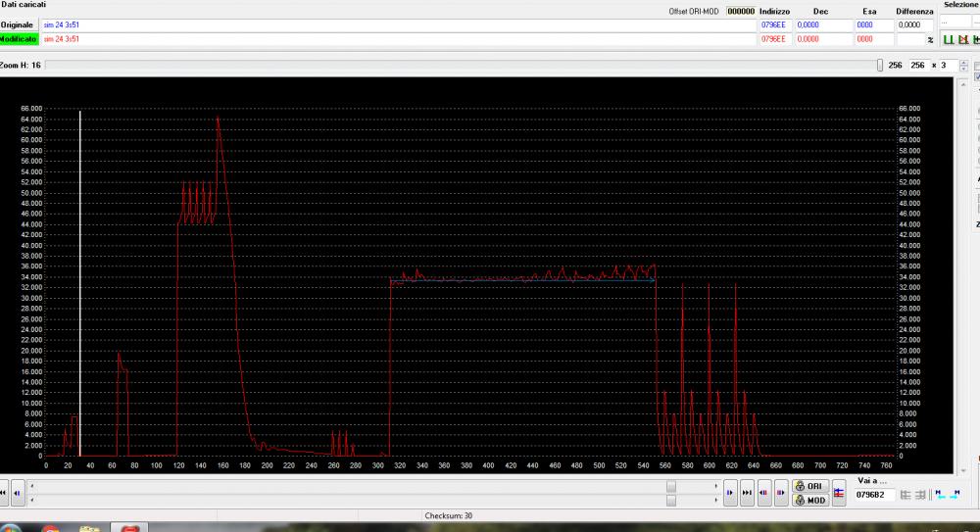Viewport: 980px width, 532px height.
Task: Click the grey align-left bars icon
Action: coord(905,495)
